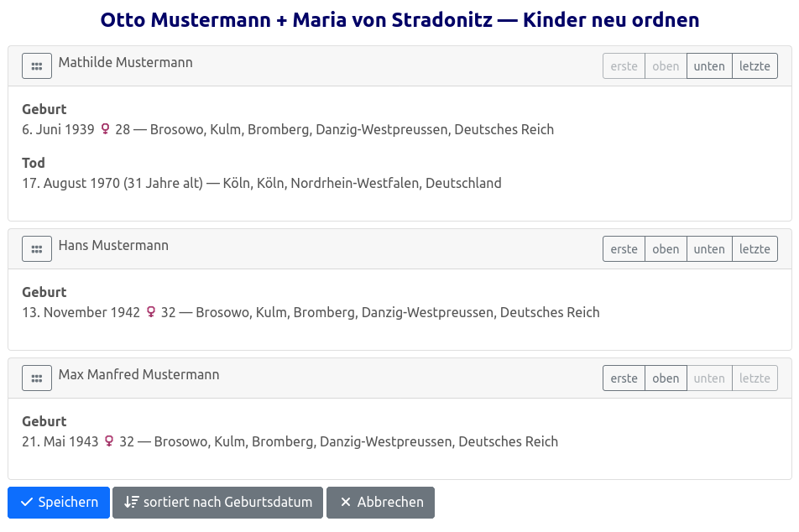Click the name Hans Mustermann in header
The width and height of the screenshot is (799, 532).
(x=113, y=246)
